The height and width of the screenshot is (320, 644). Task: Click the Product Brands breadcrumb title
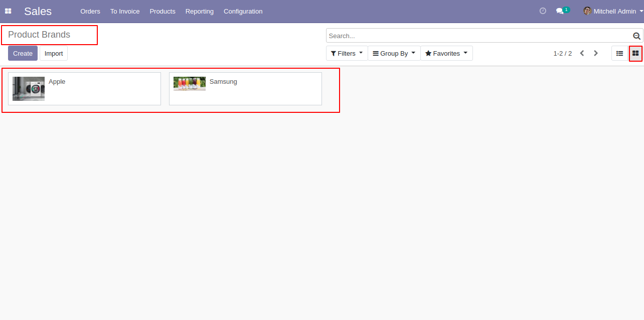[x=39, y=35]
